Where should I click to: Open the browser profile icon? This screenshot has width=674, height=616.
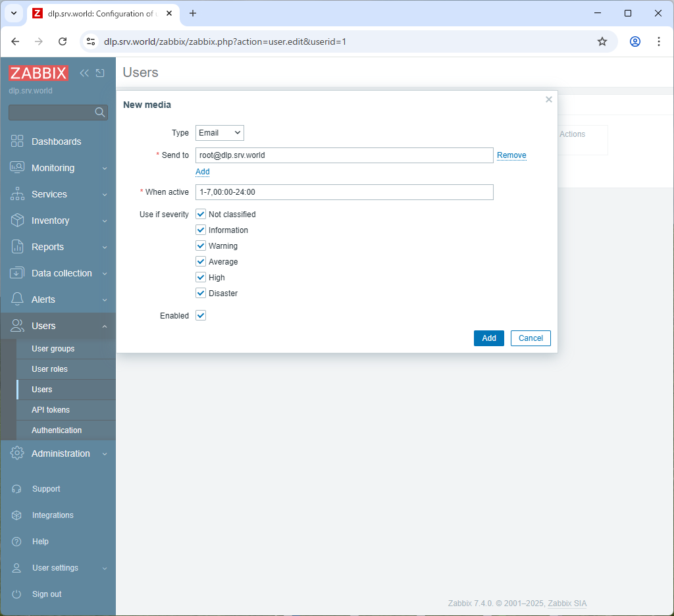[x=635, y=41]
